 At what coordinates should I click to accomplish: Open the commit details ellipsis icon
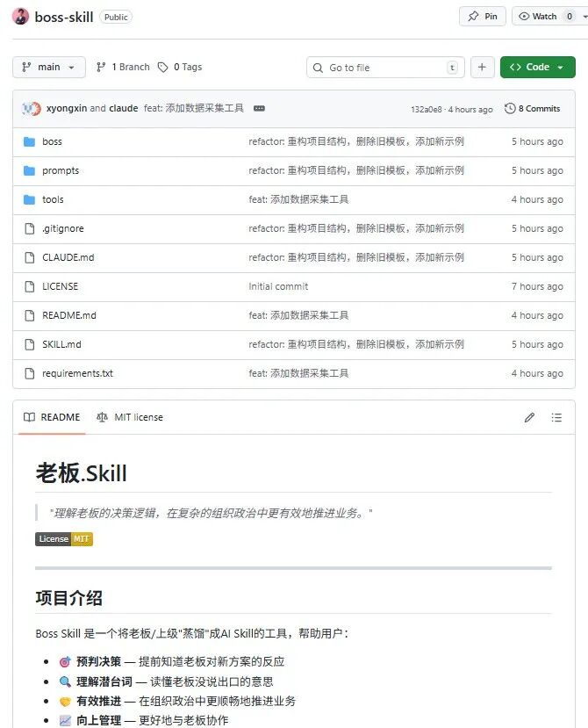[x=259, y=109]
